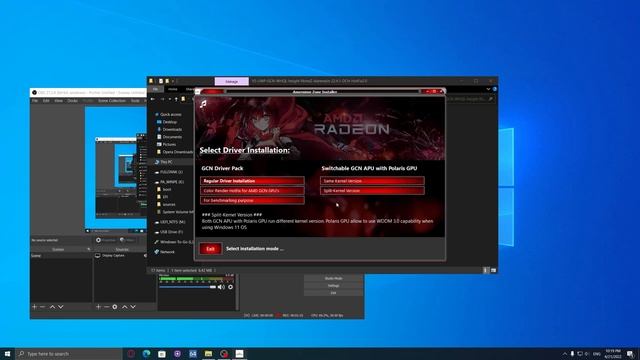640x360 pixels.
Task: Open Scene Collection menu in OBS
Action: pyautogui.click(x=111, y=101)
